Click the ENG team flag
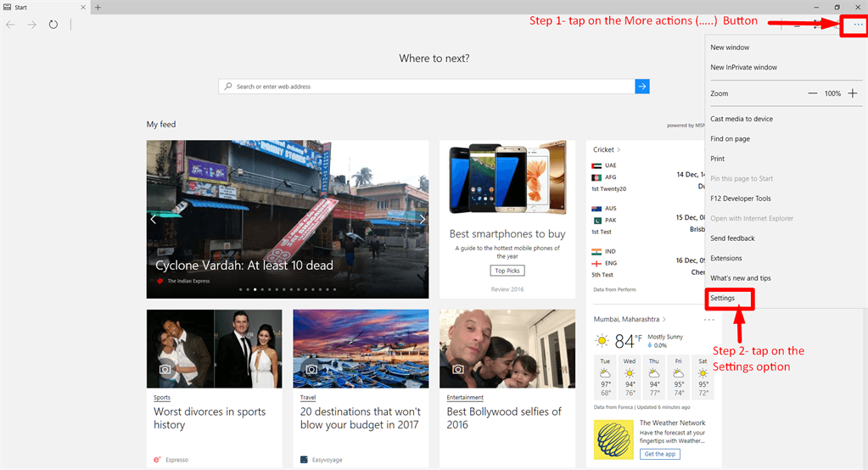This screenshot has width=868, height=470. [596, 264]
